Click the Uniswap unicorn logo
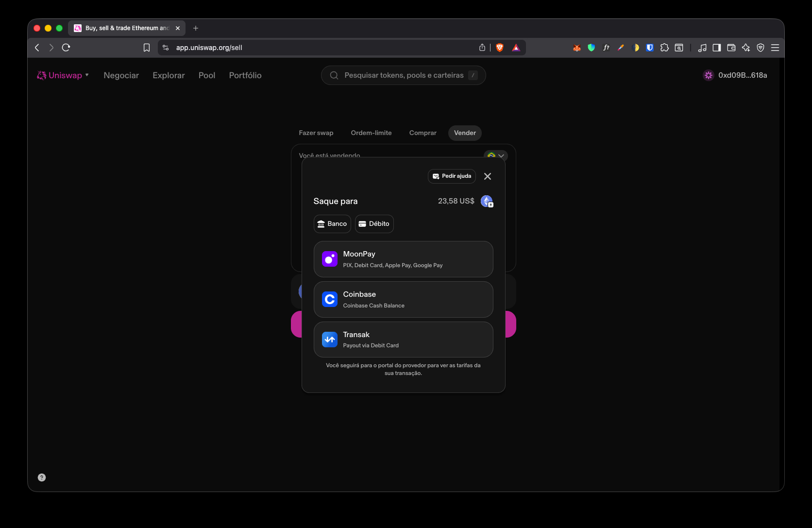 [x=42, y=75]
